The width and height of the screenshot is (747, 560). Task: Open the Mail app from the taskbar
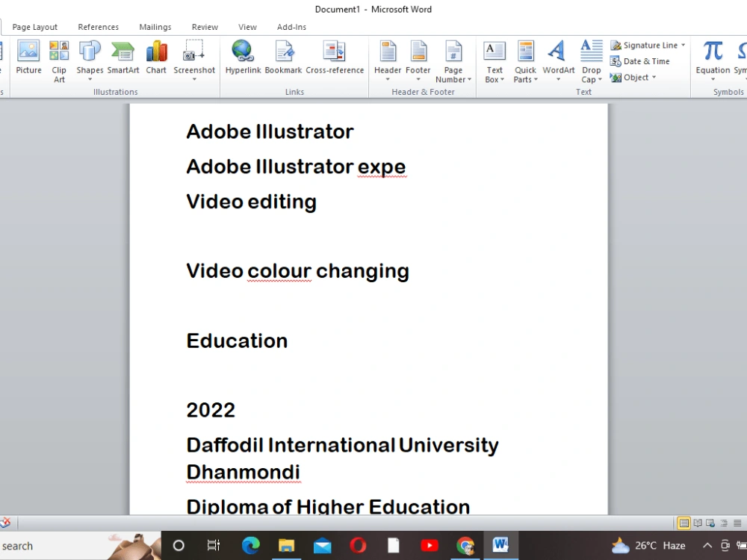click(x=323, y=545)
